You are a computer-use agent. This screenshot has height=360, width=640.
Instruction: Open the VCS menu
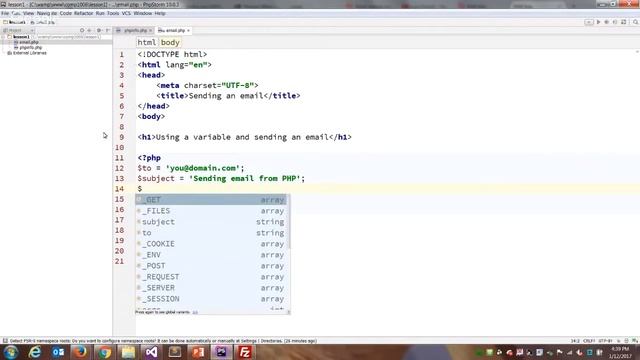coord(126,13)
